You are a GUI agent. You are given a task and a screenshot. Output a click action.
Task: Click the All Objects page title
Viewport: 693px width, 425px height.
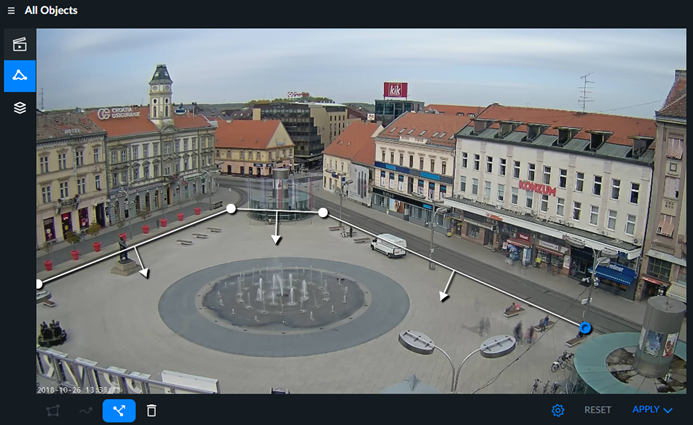[51, 10]
